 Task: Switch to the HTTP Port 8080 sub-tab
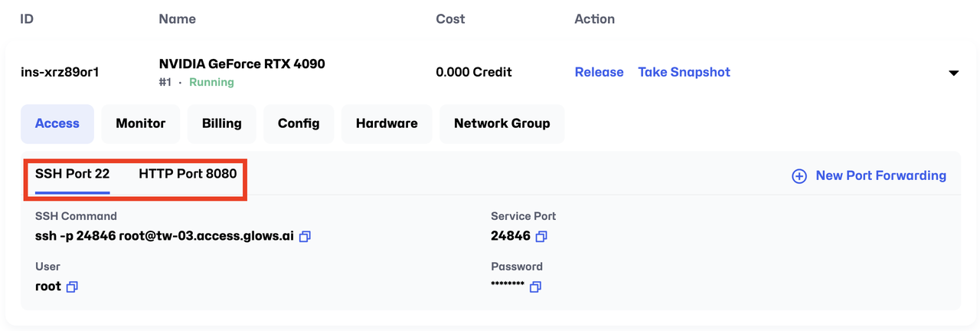pyautogui.click(x=188, y=175)
